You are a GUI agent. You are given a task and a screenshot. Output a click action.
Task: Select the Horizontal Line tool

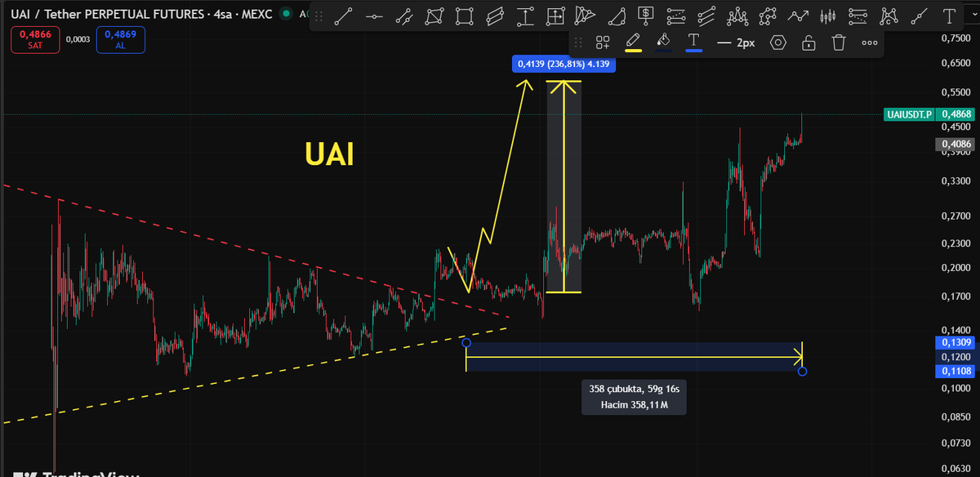pos(374,16)
